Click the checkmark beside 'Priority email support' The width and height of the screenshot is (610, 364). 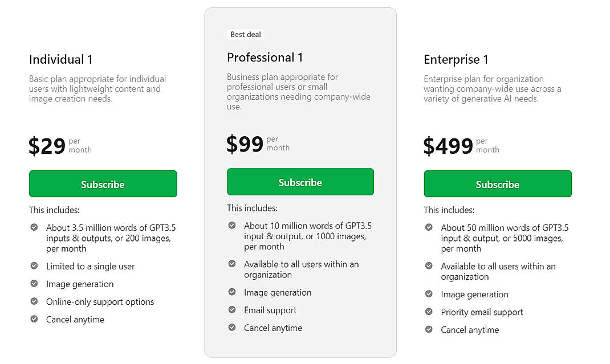tap(429, 312)
